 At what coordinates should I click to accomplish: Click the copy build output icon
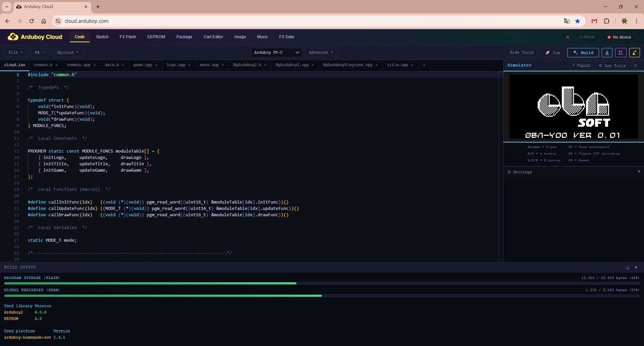[x=627, y=267]
